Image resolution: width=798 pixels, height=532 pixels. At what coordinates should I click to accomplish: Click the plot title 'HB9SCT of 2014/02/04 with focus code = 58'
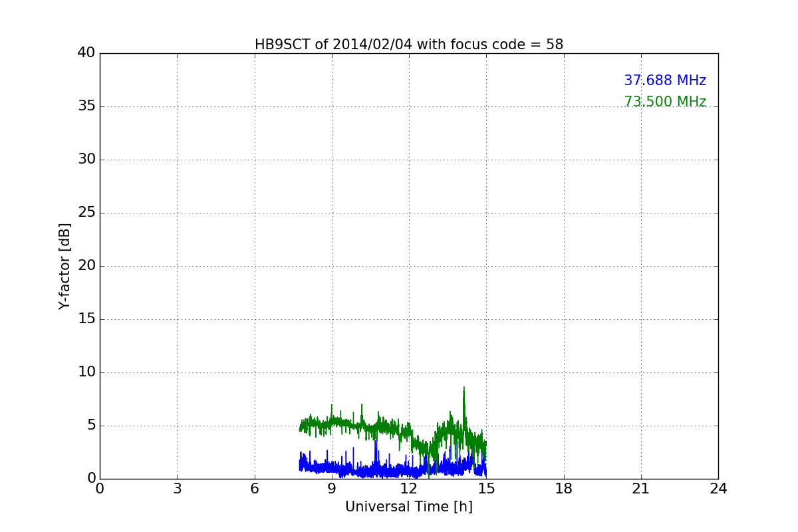pos(409,45)
